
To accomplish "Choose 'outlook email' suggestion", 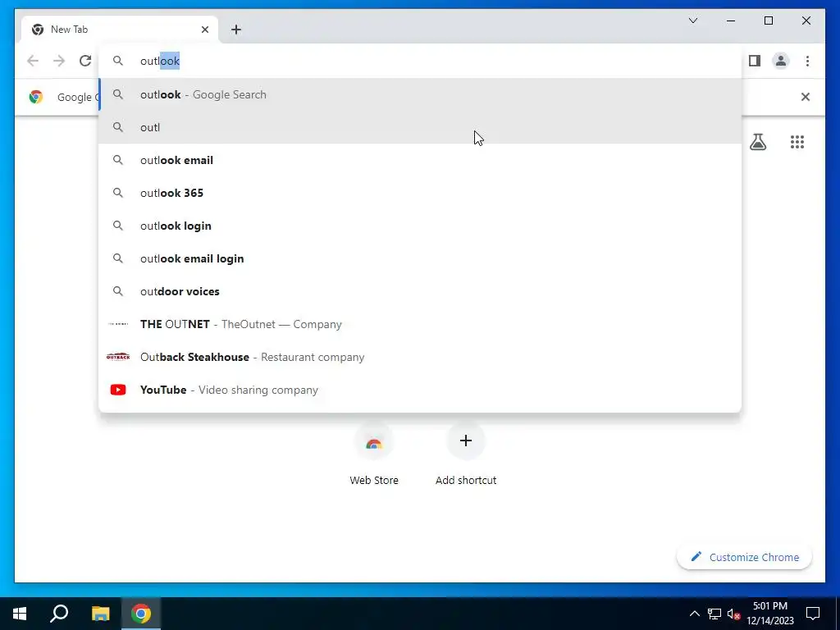I will (421, 160).
